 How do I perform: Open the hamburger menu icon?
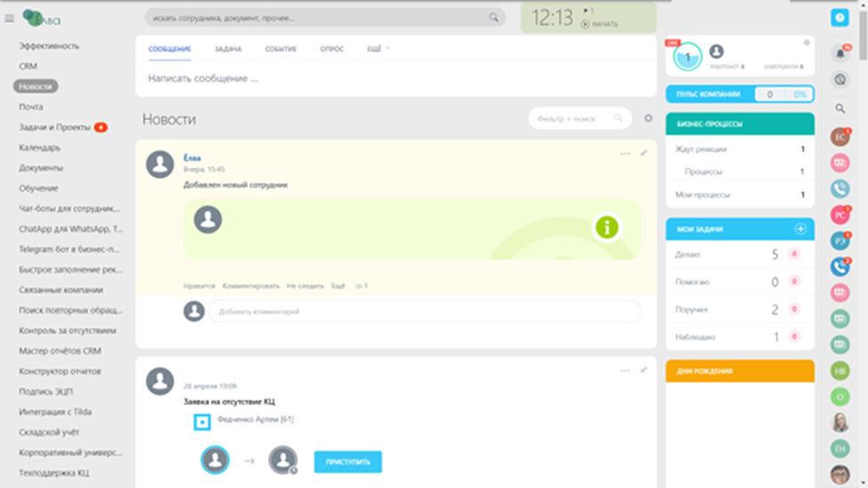(10, 19)
